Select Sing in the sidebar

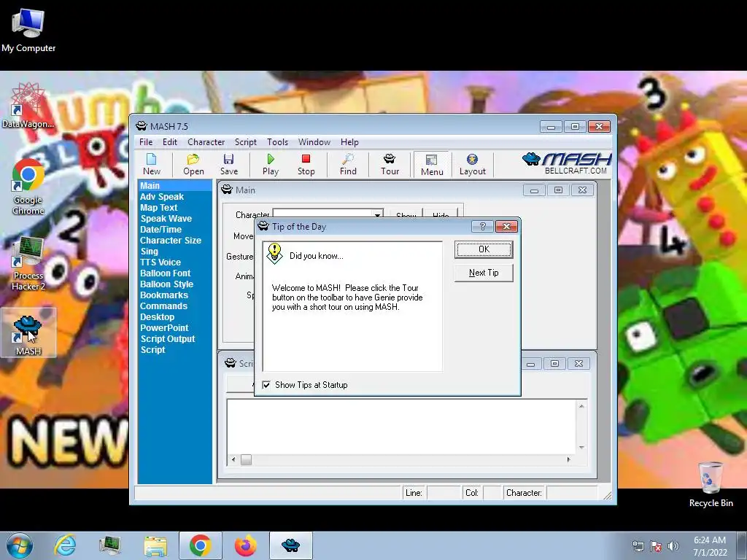click(x=149, y=252)
